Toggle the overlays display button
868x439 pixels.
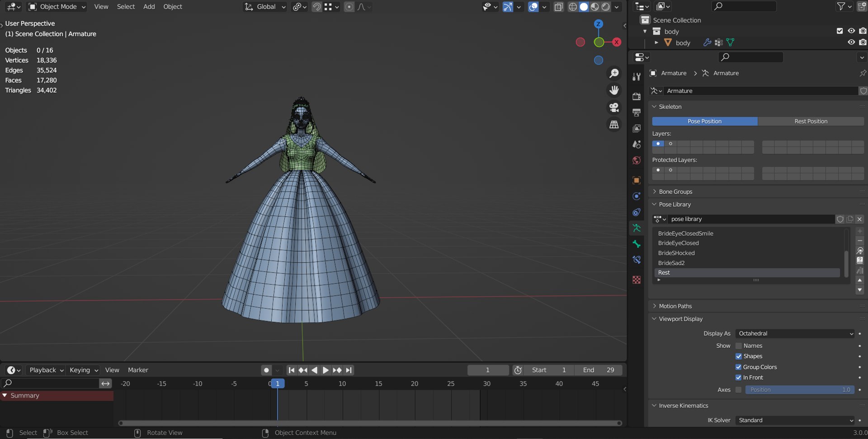click(533, 7)
